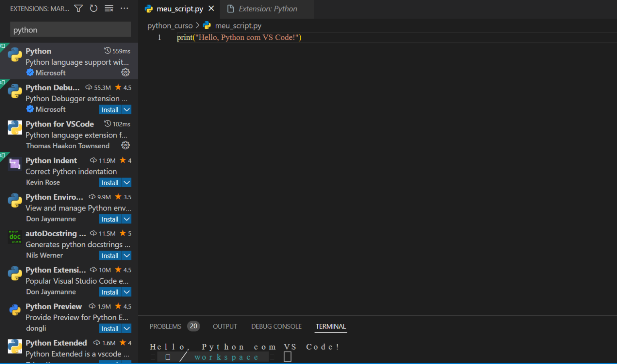This screenshot has width=617, height=364.
Task: Click meu_script.py in the breadcrumb
Action: [x=238, y=25]
